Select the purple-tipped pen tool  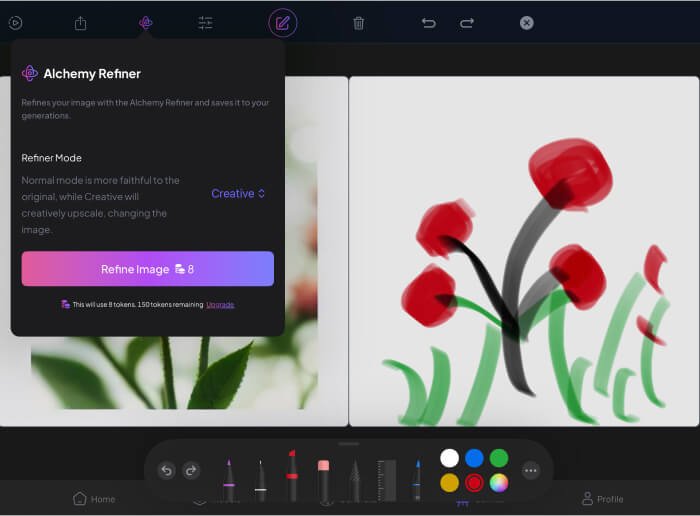pyautogui.click(x=229, y=478)
